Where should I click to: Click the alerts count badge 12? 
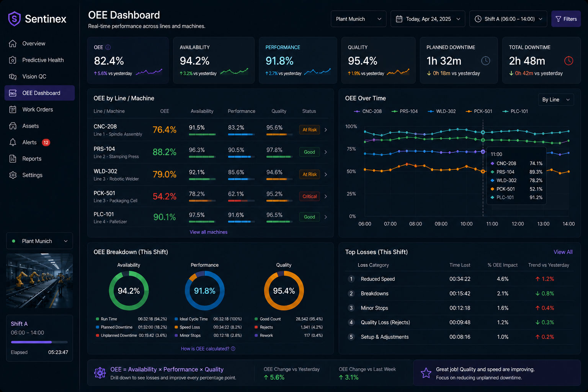[x=46, y=142]
